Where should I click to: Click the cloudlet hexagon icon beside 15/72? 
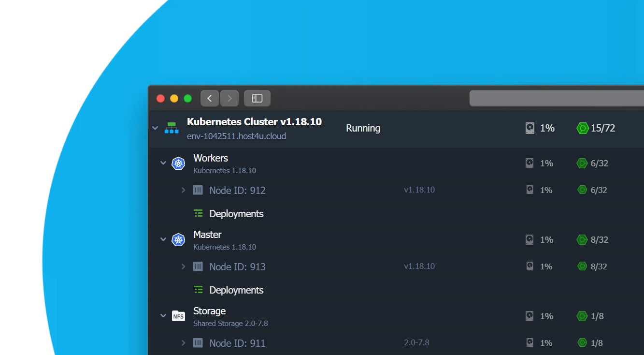click(x=583, y=128)
